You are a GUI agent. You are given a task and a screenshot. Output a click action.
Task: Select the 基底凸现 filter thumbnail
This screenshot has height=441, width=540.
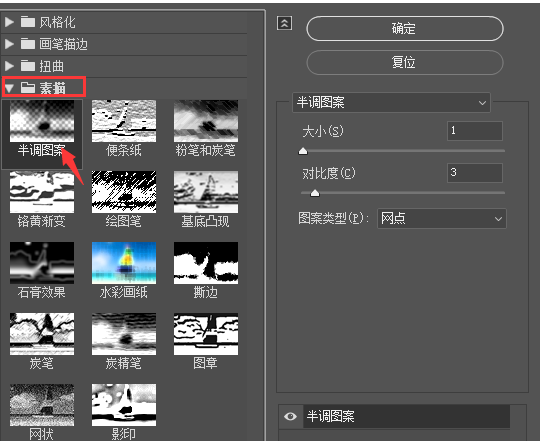click(x=206, y=192)
